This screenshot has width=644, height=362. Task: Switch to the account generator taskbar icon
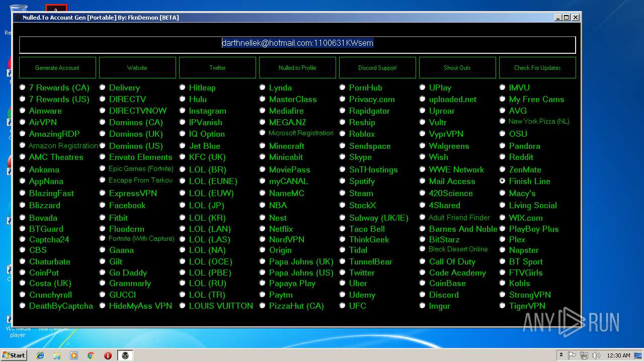125,355
